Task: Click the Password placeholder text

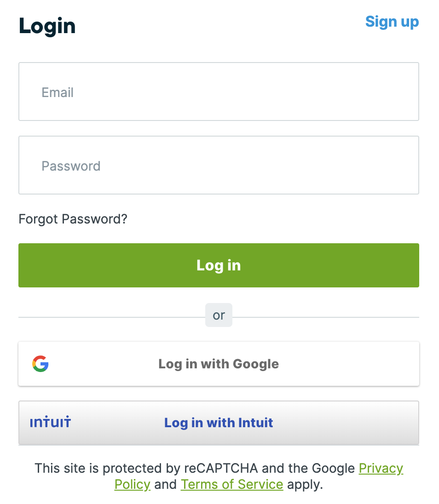Action: pos(71,166)
